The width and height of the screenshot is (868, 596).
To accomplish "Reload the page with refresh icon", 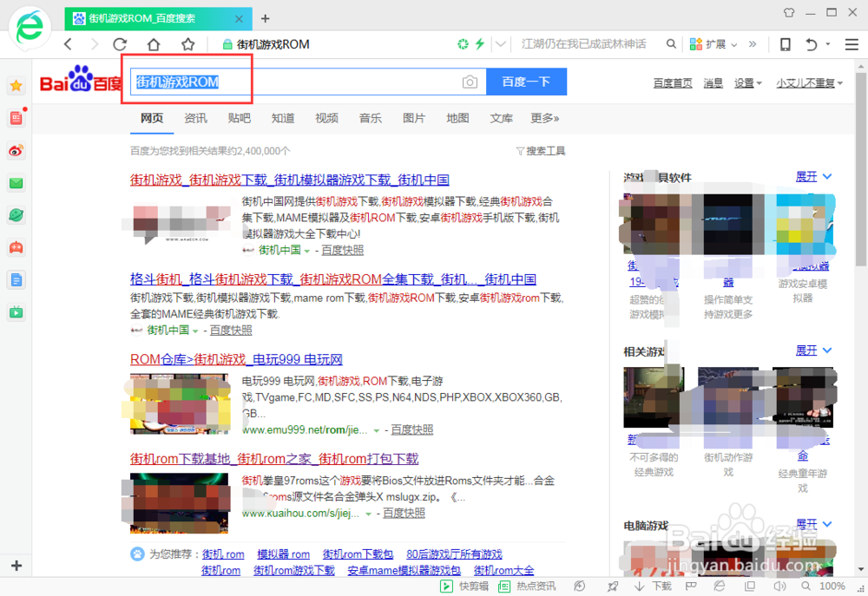I will tap(120, 44).
